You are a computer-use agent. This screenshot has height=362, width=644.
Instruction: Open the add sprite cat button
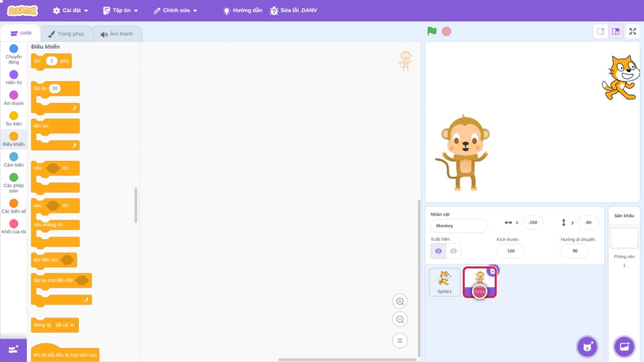587,346
